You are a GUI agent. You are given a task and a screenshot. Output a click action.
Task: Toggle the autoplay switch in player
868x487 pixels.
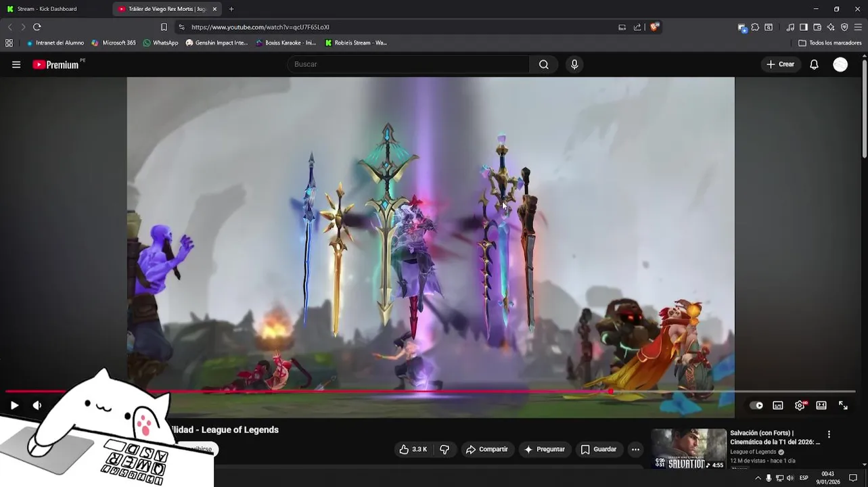coord(756,405)
